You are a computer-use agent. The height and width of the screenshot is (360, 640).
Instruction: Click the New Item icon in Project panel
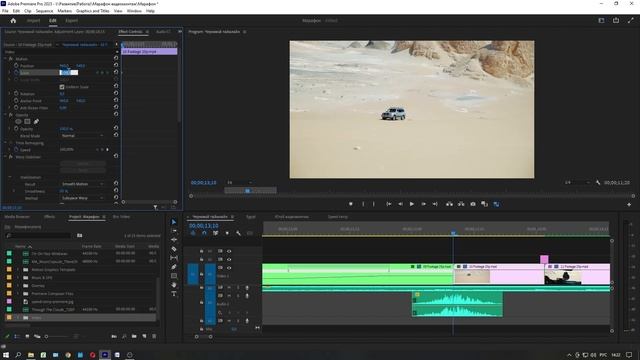(144, 336)
